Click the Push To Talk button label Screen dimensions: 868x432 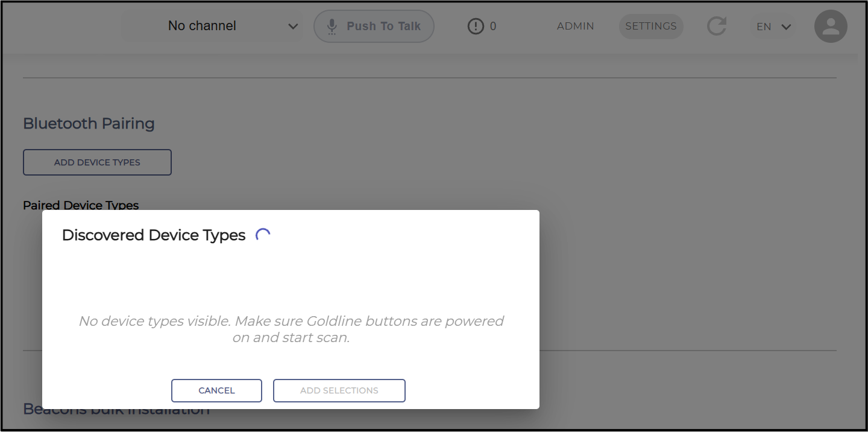(x=383, y=26)
